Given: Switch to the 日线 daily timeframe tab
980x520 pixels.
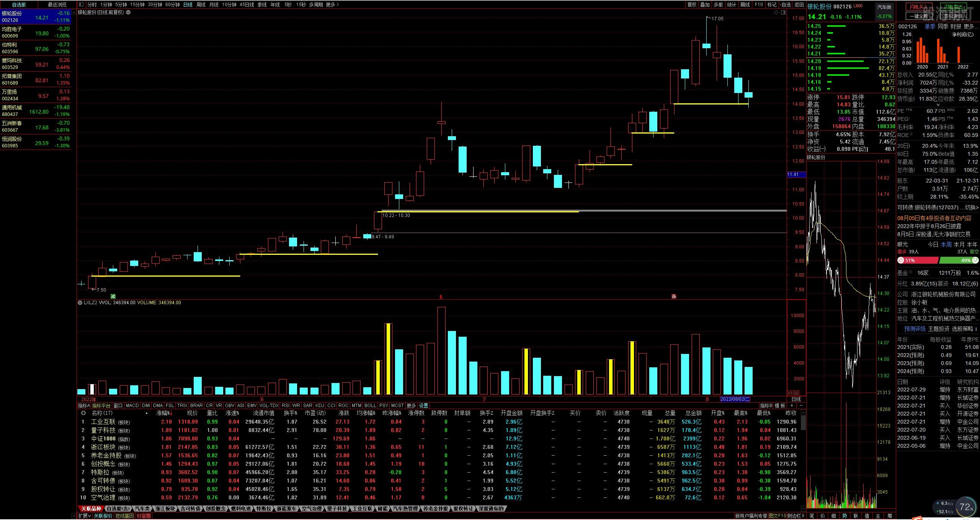Looking at the screenshot, I should [x=188, y=5].
